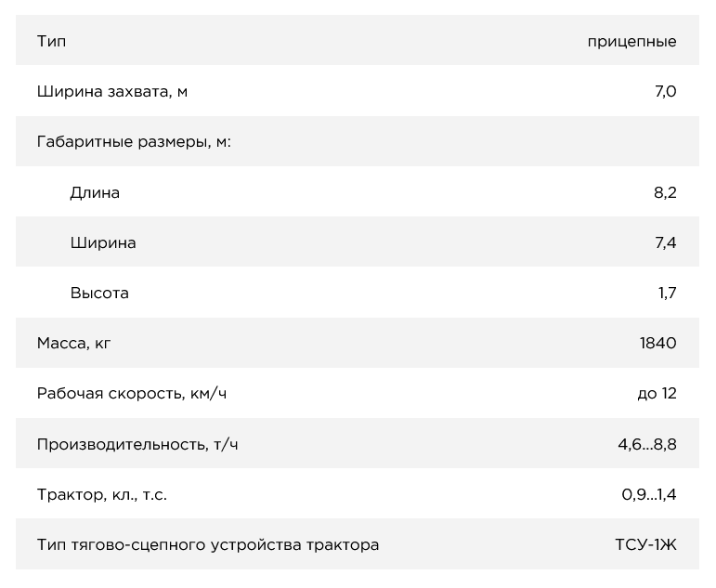Select the 8,2 length value
Image resolution: width=716 pixels, height=588 pixels.
(665, 192)
